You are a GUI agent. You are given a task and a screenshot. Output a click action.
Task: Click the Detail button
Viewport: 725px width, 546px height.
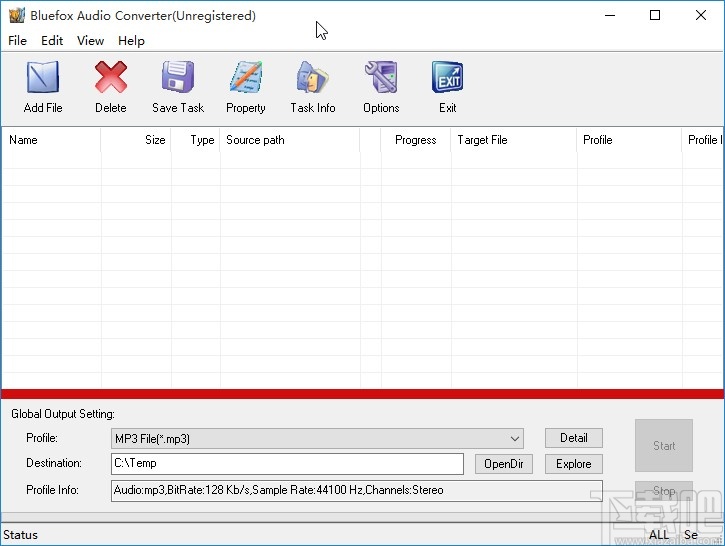574,438
